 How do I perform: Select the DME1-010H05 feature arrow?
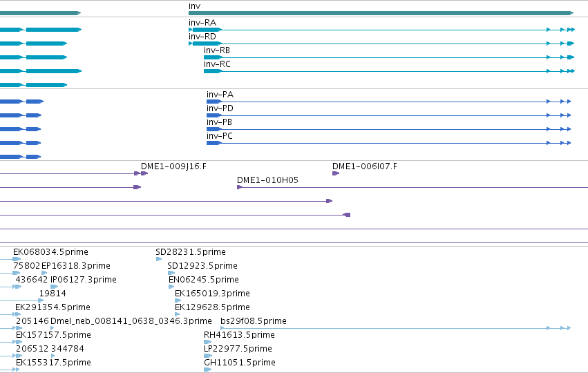click(x=240, y=187)
